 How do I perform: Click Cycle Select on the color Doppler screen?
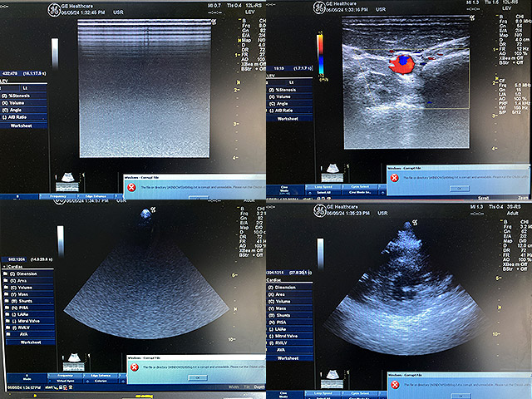click(x=360, y=187)
